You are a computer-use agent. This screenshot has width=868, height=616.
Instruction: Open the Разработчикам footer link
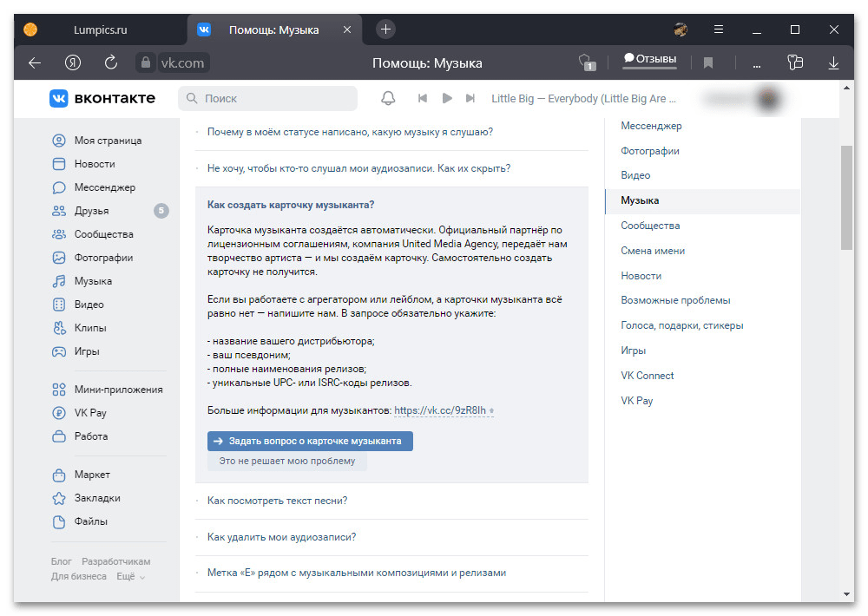tap(115, 561)
